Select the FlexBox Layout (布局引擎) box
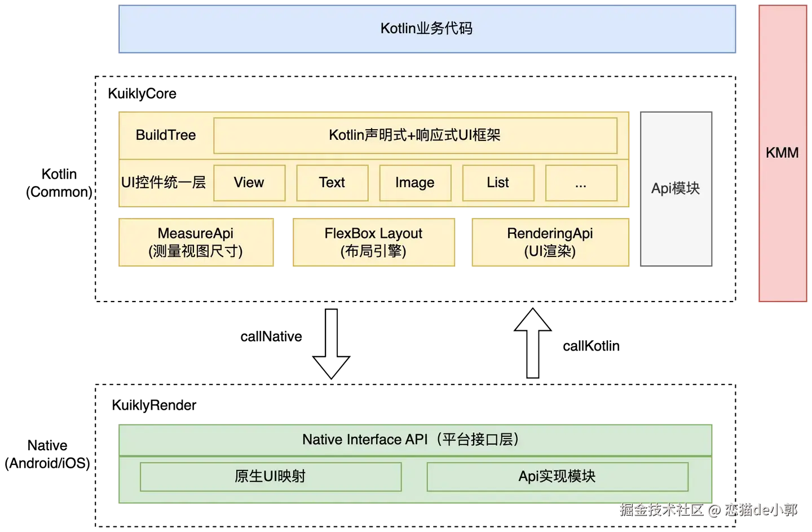812x532 pixels. 373,242
